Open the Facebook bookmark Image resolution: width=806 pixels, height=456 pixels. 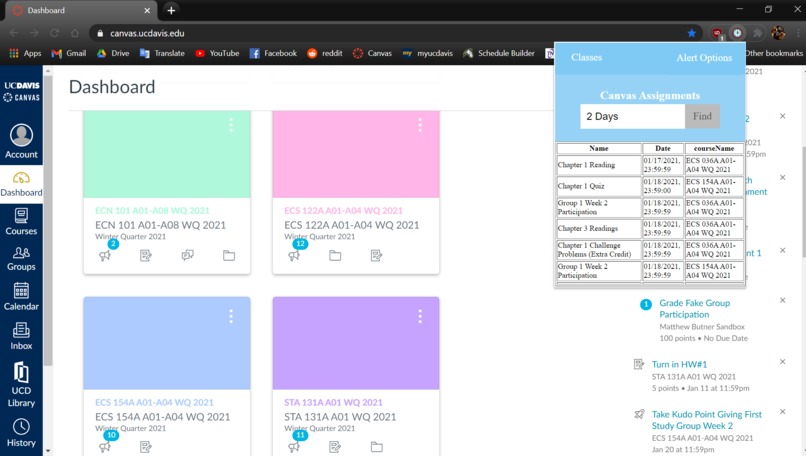coord(273,53)
